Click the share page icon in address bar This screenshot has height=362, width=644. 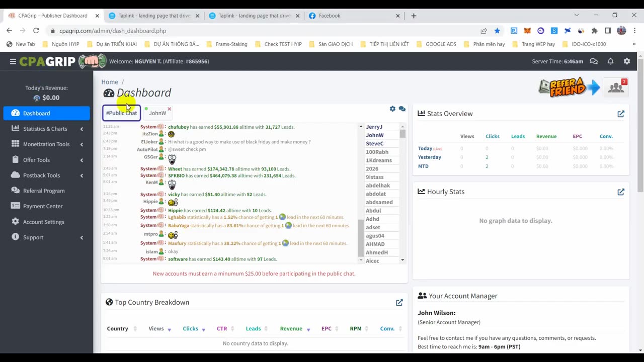484,31
